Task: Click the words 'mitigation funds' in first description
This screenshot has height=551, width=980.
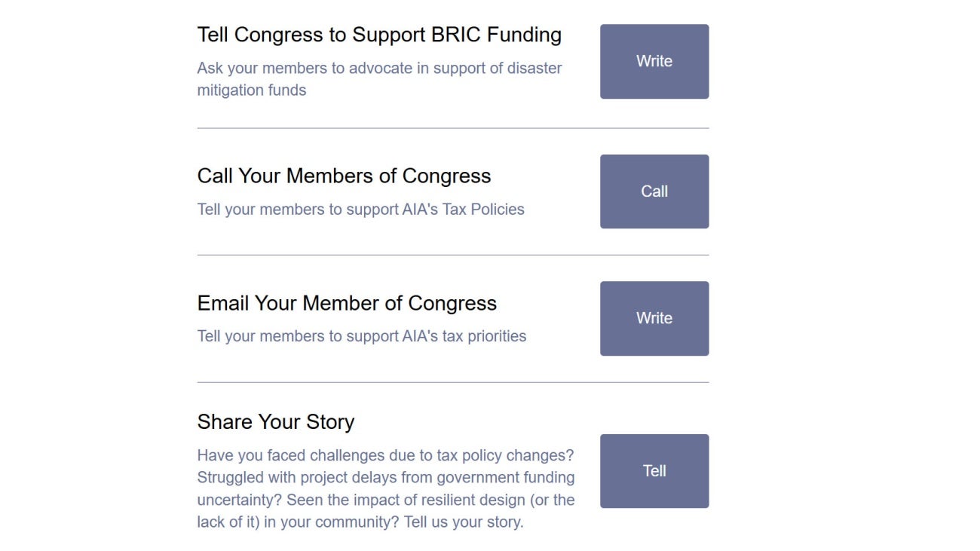Action: click(x=252, y=90)
